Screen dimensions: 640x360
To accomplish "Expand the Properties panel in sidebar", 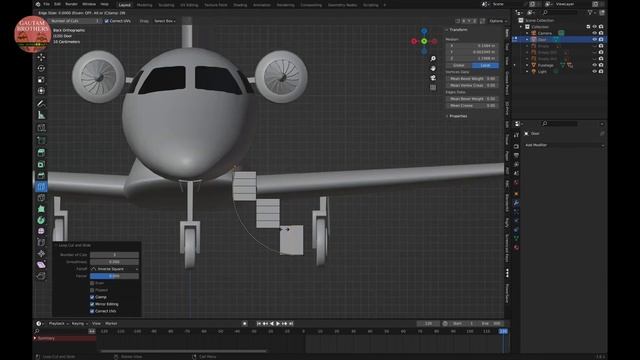I will click(457, 116).
